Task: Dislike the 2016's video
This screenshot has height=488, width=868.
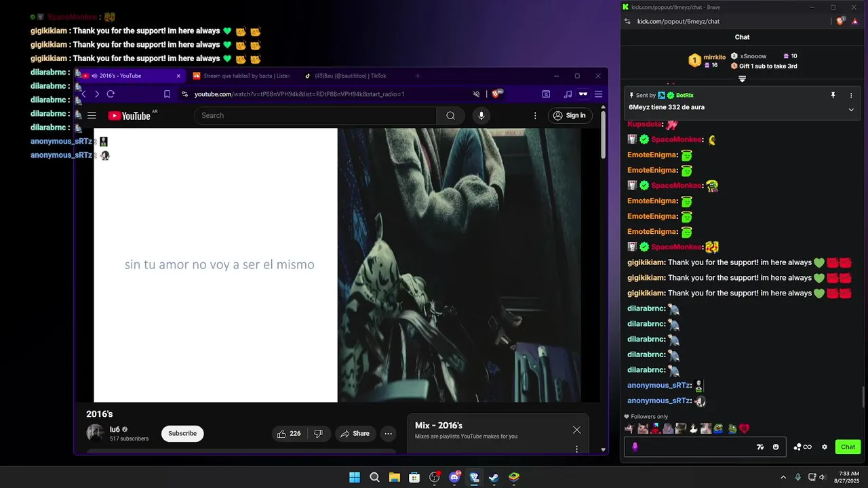Action: click(x=318, y=434)
